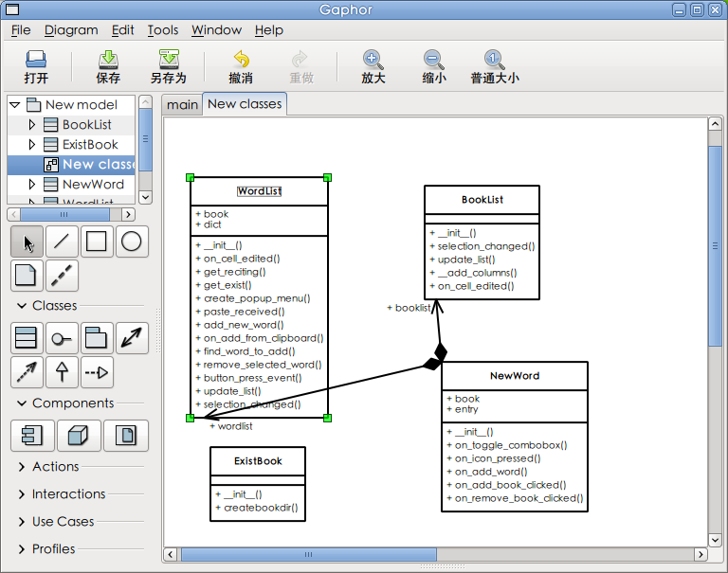The image size is (728, 573).
Task: Collapse the Components toolbox section
Action: click(x=22, y=403)
